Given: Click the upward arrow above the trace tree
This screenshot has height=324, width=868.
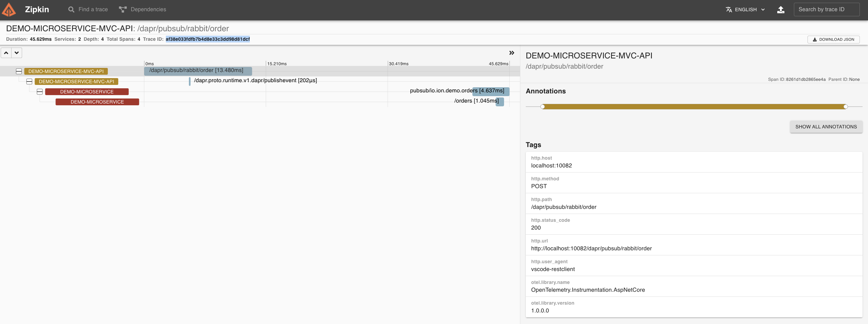Looking at the screenshot, I should [6, 53].
